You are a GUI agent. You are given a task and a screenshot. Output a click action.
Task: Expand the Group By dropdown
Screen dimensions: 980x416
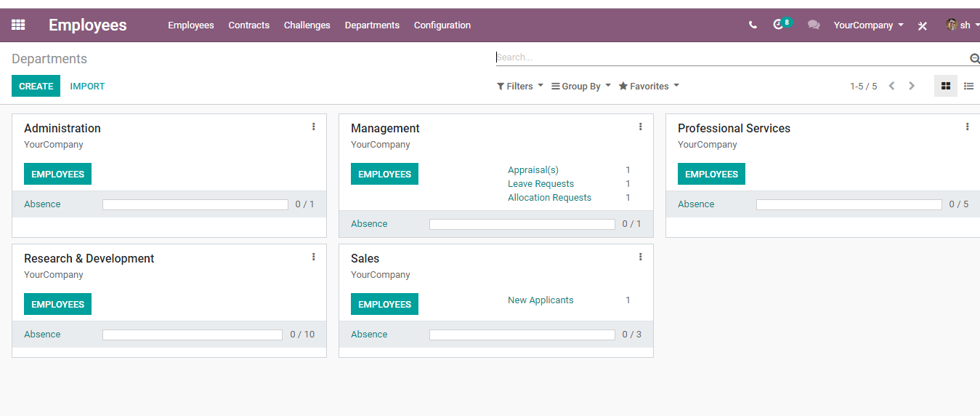(581, 86)
